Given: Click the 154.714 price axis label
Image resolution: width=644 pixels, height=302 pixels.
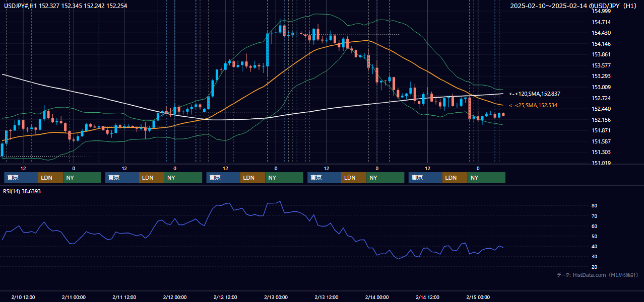Looking at the screenshot, I should tap(601, 22).
